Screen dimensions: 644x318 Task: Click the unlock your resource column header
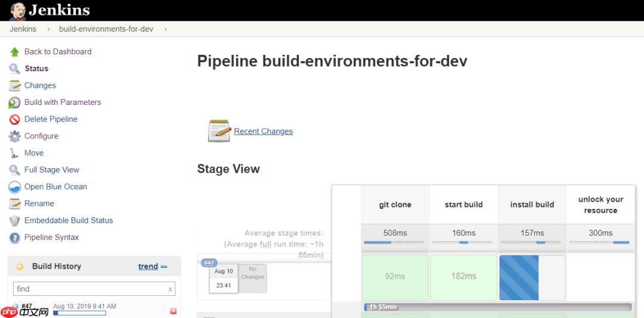point(601,205)
